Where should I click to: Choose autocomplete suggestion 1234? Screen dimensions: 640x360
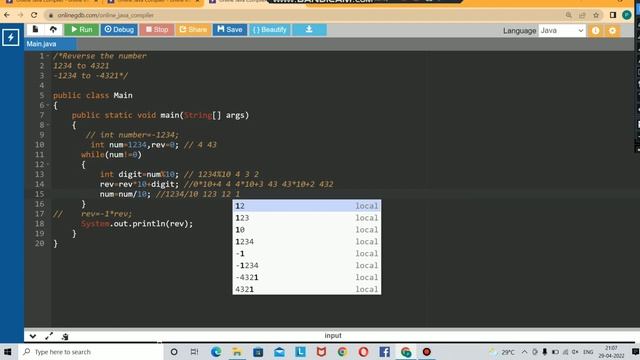click(x=307, y=241)
